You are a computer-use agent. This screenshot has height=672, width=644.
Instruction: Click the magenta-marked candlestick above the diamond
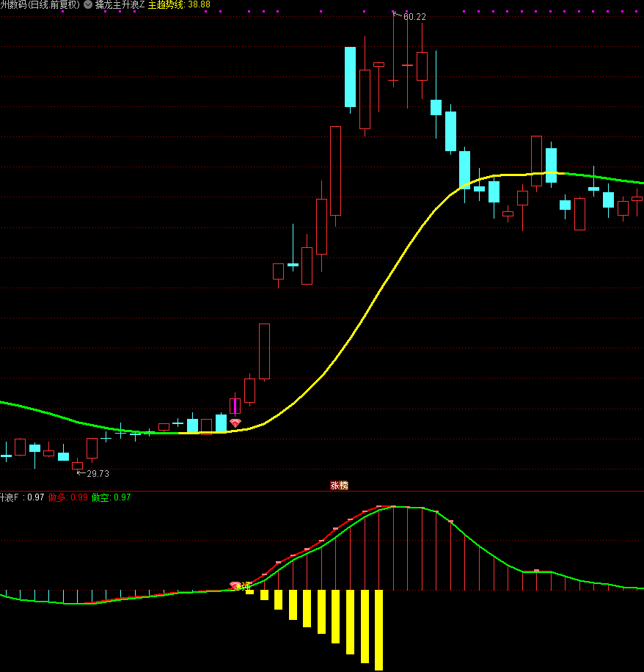click(x=235, y=405)
